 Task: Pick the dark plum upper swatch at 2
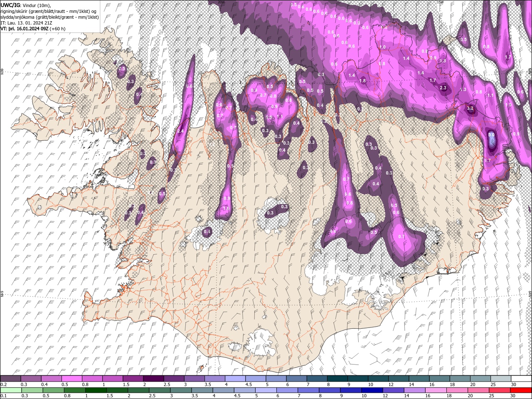pos(153,379)
